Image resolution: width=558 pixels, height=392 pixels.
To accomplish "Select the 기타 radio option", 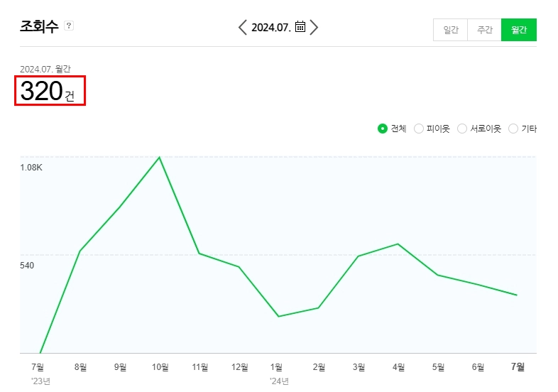I will click(513, 129).
